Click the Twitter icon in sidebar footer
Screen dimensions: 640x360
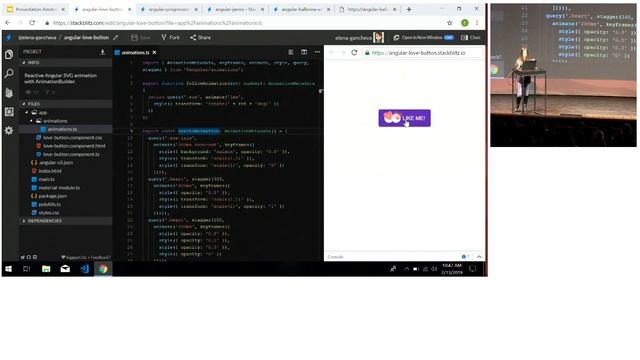coord(22,257)
